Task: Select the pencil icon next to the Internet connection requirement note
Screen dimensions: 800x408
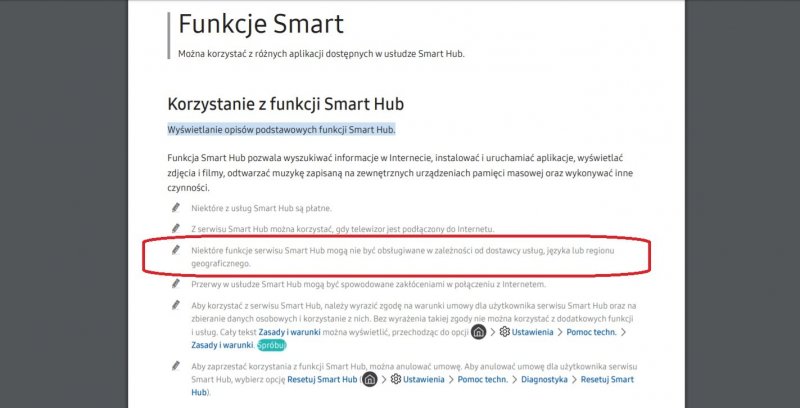Action: tap(176, 229)
